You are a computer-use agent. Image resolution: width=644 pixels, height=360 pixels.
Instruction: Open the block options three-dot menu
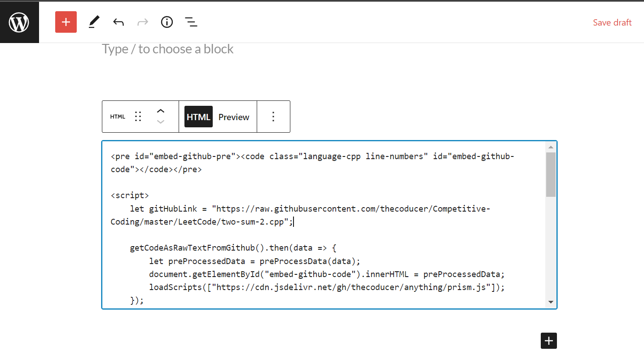tap(273, 117)
